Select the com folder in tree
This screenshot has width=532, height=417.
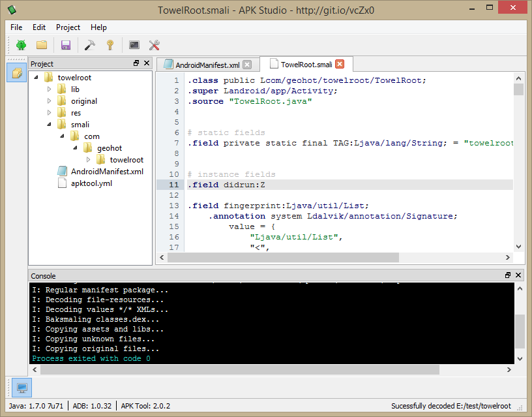coord(92,136)
